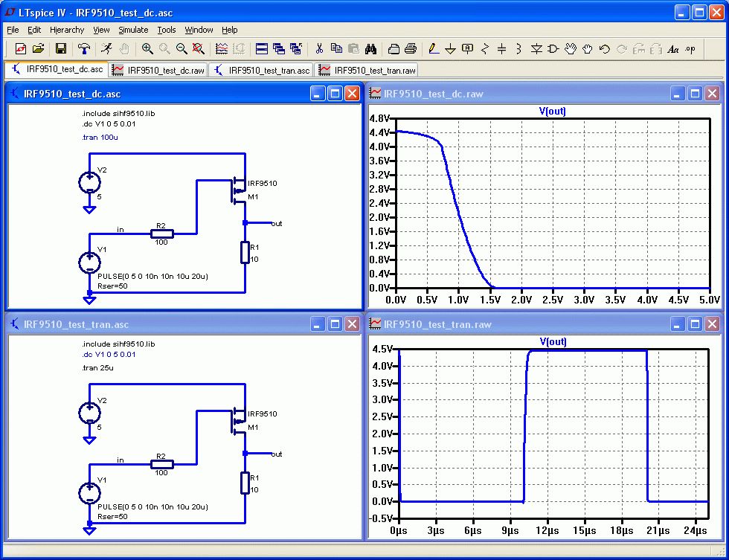Open the Edit menu
729x560 pixels.
(x=34, y=30)
